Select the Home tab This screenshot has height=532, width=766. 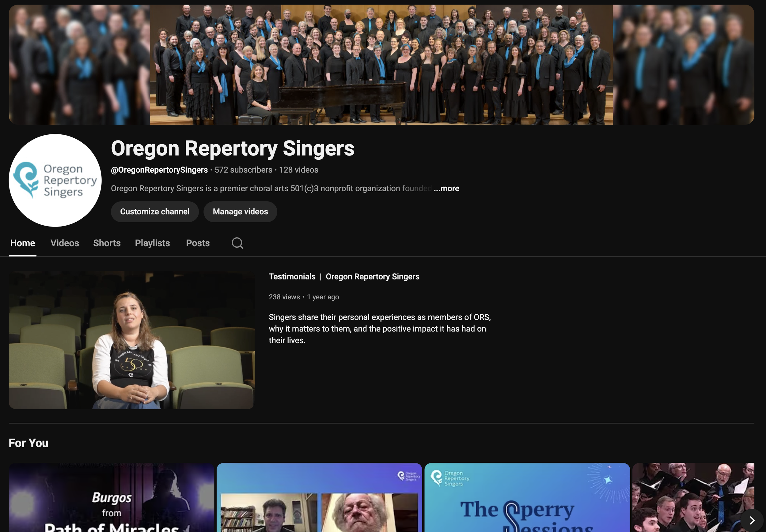pyautogui.click(x=22, y=243)
